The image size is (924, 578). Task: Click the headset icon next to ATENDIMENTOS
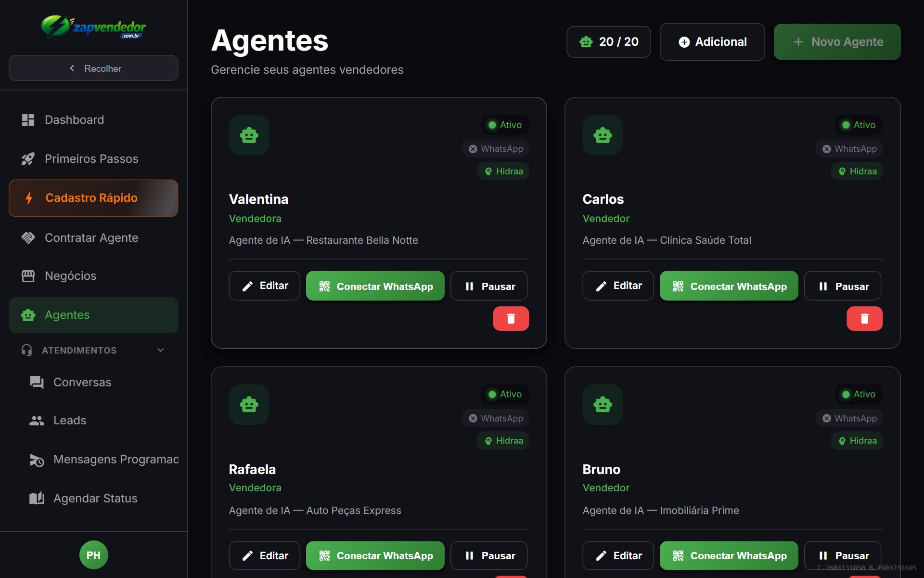pyautogui.click(x=27, y=350)
